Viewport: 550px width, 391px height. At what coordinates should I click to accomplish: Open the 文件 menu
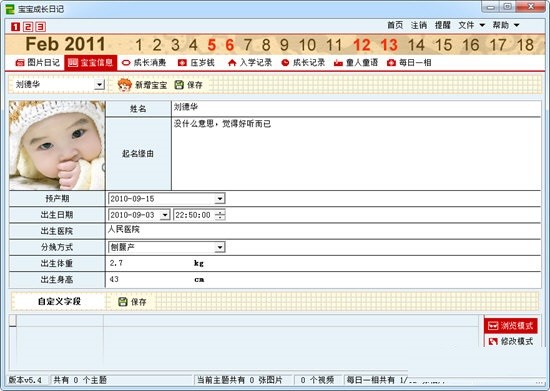click(467, 25)
